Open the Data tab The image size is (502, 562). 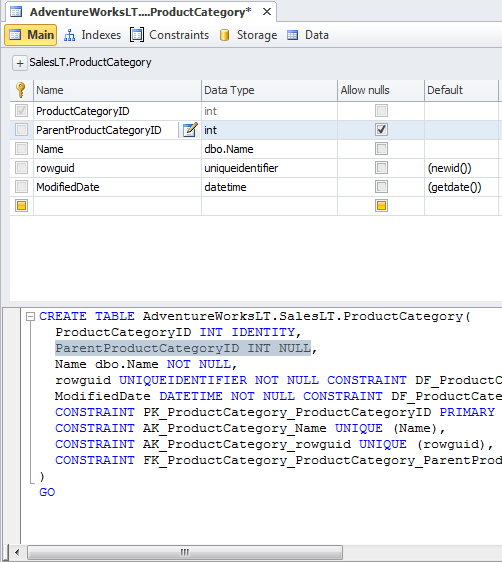[x=308, y=35]
